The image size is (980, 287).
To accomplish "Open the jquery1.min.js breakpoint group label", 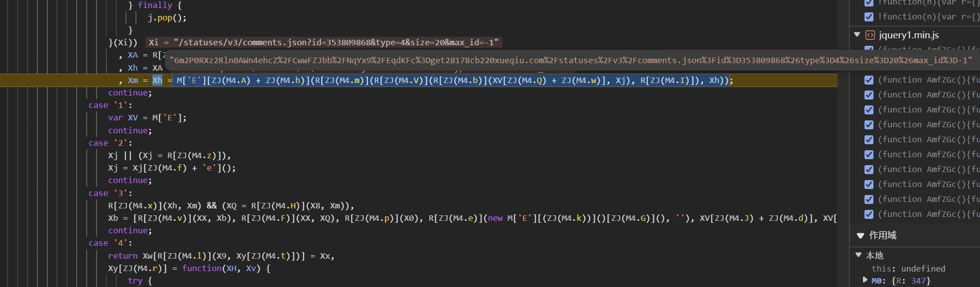I will point(909,35).
